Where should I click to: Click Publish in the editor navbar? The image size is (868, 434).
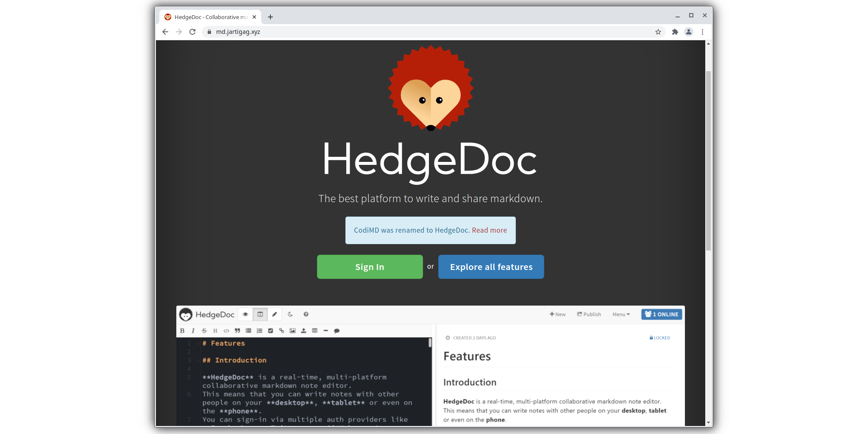pos(589,314)
